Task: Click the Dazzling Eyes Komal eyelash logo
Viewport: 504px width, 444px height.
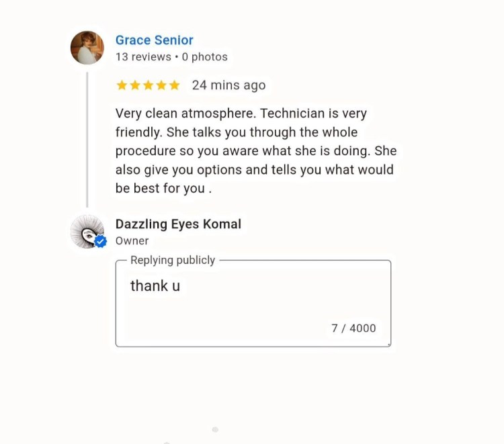Action: (x=86, y=231)
